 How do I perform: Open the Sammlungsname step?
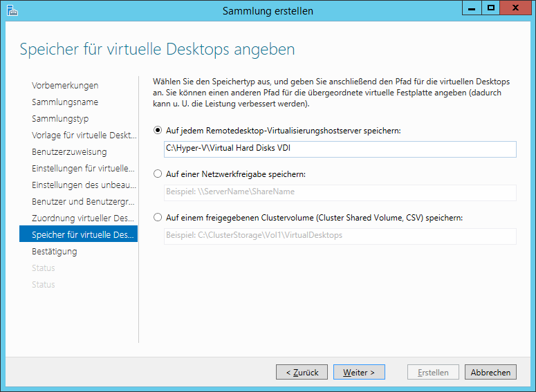click(65, 102)
